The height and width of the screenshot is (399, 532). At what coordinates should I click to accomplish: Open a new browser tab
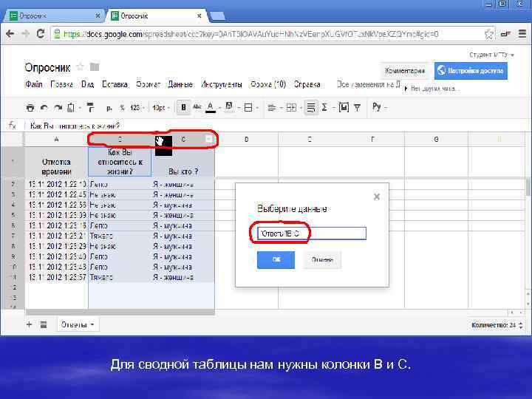tap(217, 16)
